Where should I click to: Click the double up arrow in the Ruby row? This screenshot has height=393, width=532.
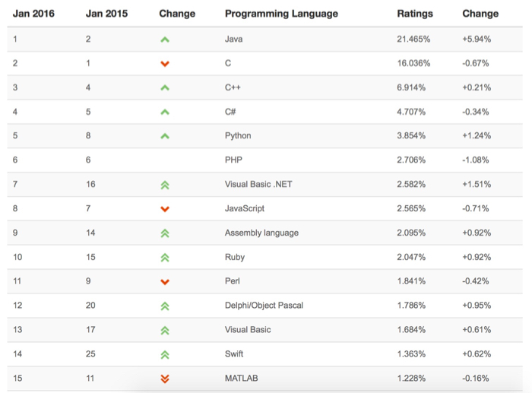point(165,258)
